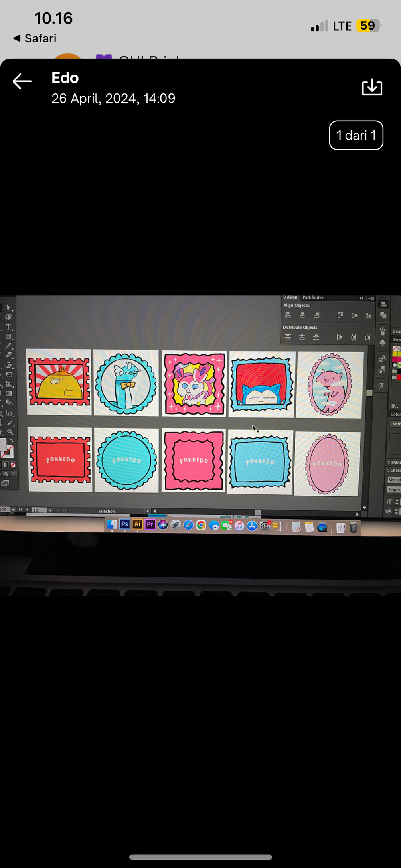
Task: Open the OpenType script-A panel icon
Action: pyautogui.click(x=381, y=386)
